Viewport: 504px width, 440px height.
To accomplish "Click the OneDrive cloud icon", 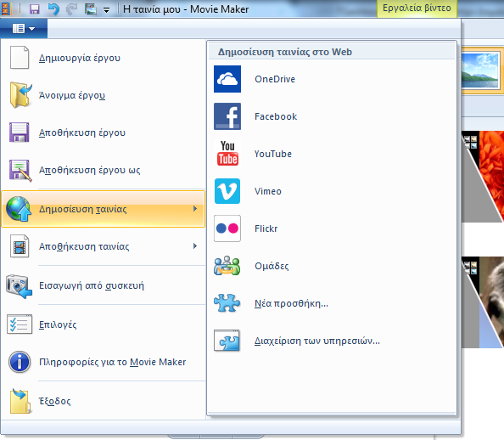I will point(227,79).
